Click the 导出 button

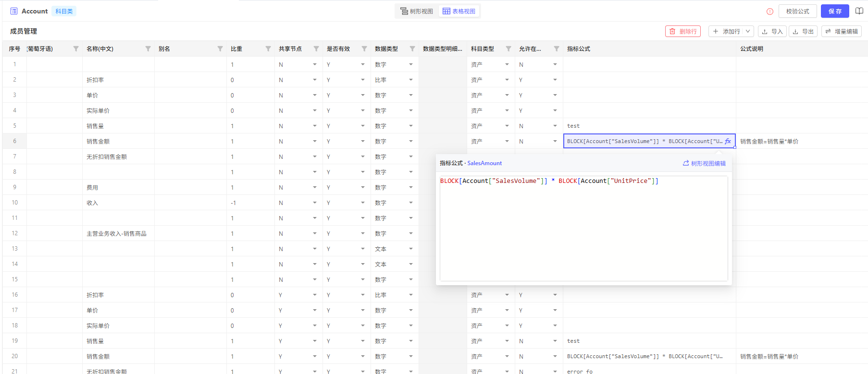click(x=803, y=31)
